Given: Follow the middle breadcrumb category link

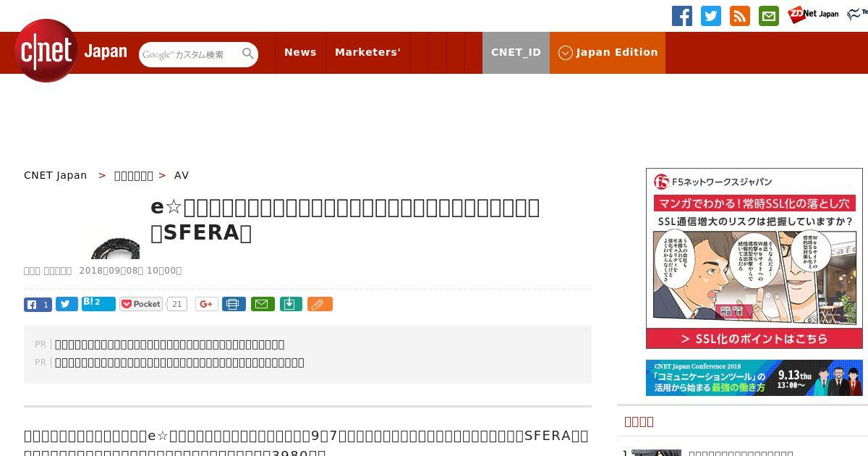Looking at the screenshot, I should pyautogui.click(x=134, y=175).
